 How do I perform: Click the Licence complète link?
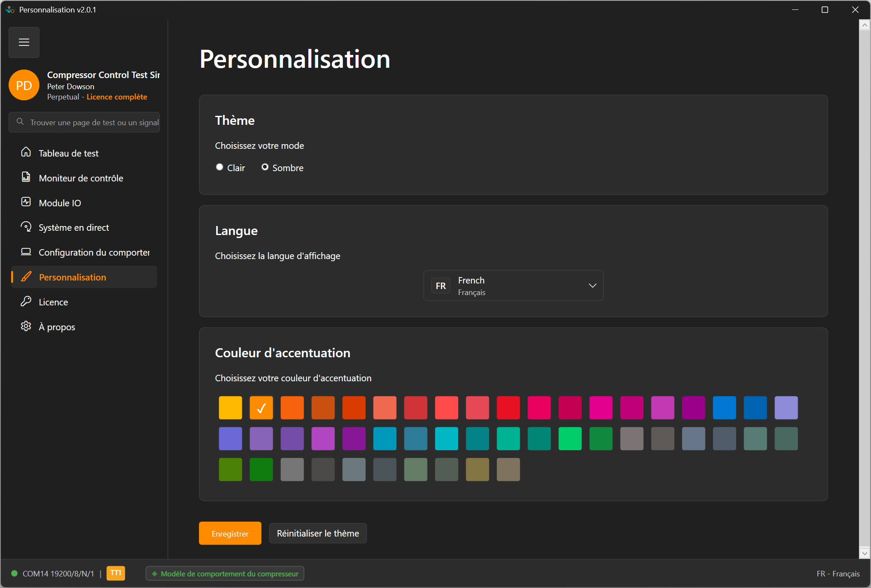click(117, 97)
